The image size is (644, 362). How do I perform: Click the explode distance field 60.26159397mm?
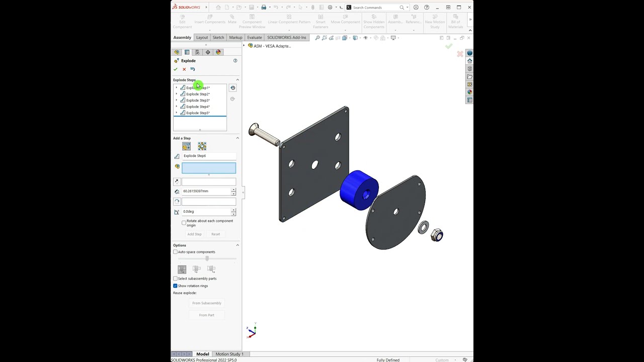point(206,192)
